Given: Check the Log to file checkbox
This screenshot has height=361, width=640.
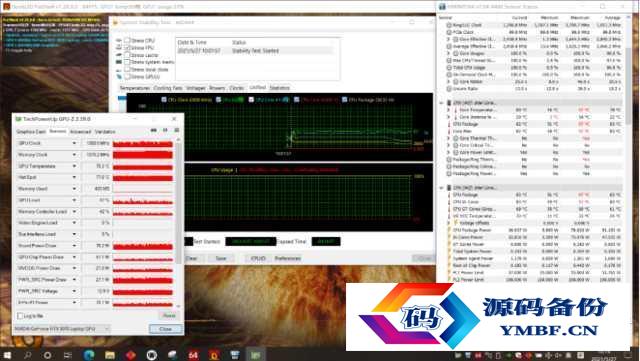Looking at the screenshot, I should [x=20, y=316].
